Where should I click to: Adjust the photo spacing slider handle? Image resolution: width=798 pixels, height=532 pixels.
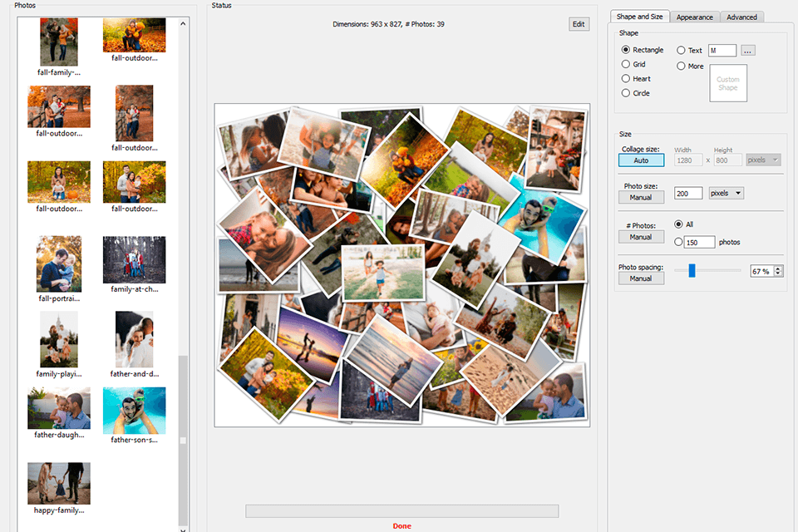point(692,270)
